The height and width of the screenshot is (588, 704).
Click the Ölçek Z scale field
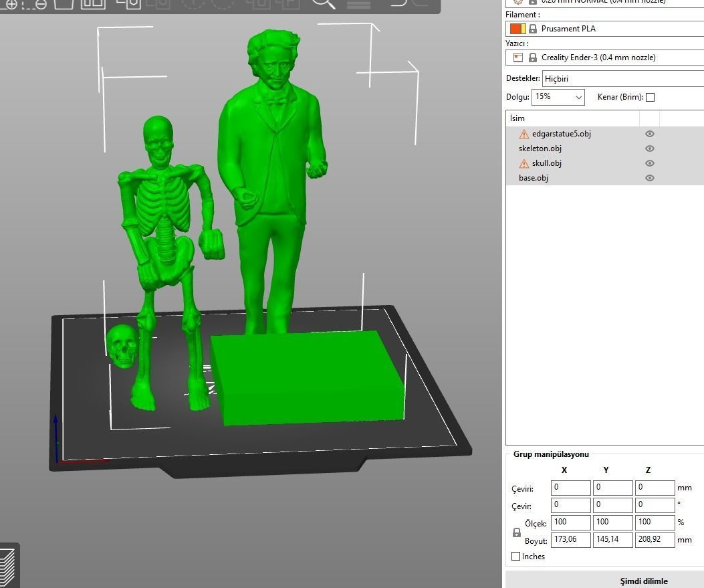655,522
